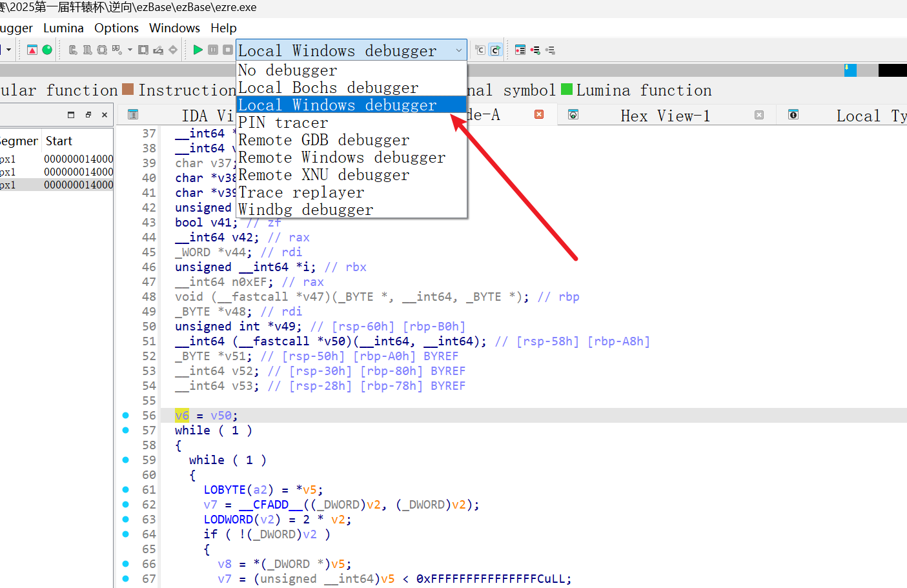Click first gray tracing toolbar icon
This screenshot has width=907, height=588.
(x=73, y=50)
